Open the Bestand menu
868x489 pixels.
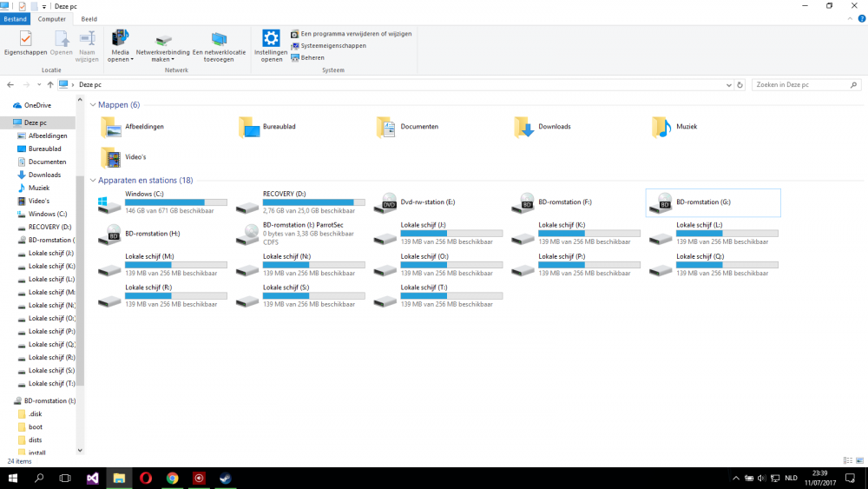16,18
